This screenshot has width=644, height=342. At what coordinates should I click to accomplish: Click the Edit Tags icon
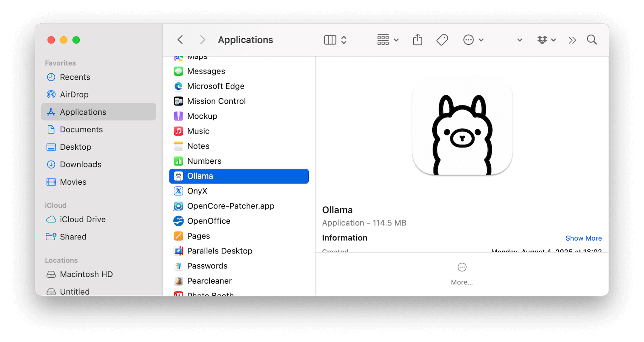click(x=442, y=40)
